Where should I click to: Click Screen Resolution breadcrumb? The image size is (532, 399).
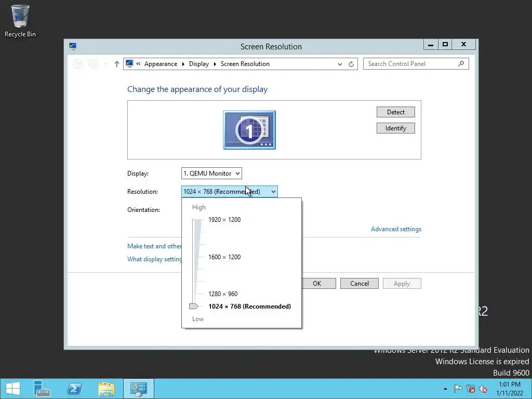(245, 64)
